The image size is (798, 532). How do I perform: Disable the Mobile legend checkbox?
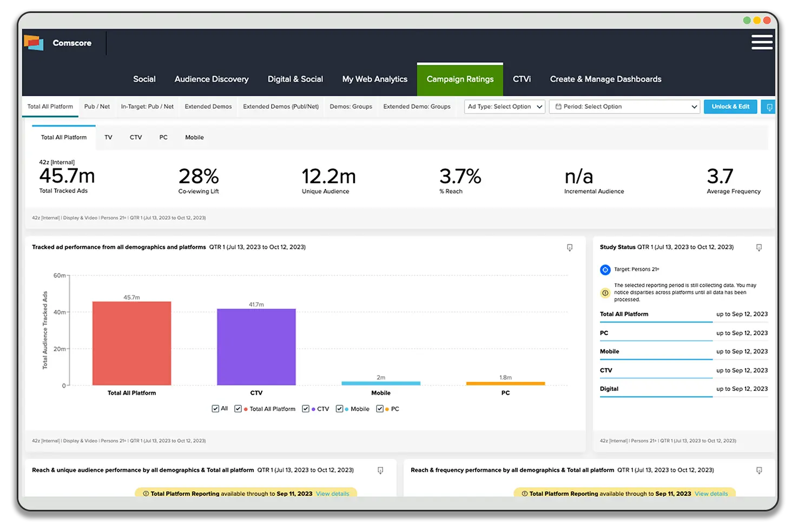(339, 409)
